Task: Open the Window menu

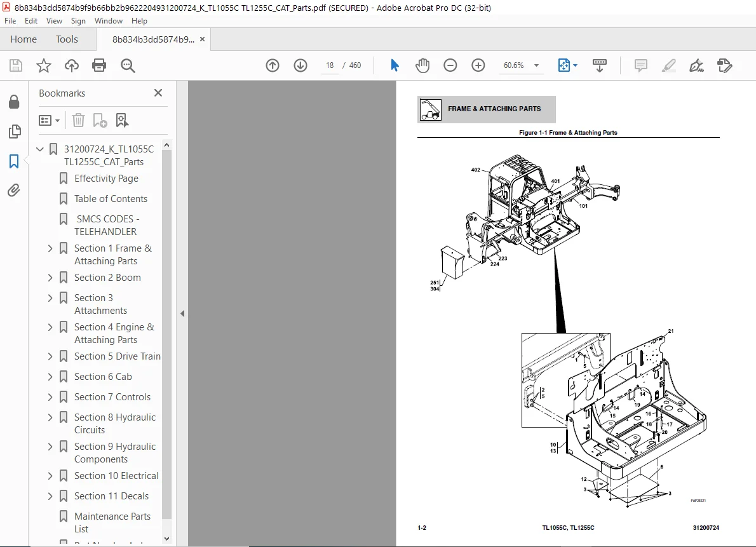Action: 109,21
